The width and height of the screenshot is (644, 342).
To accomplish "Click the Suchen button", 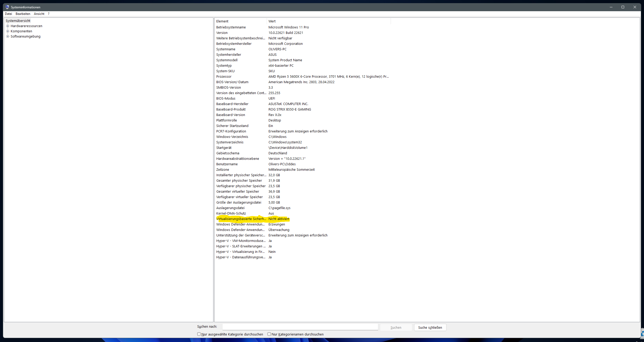I will [396, 327].
